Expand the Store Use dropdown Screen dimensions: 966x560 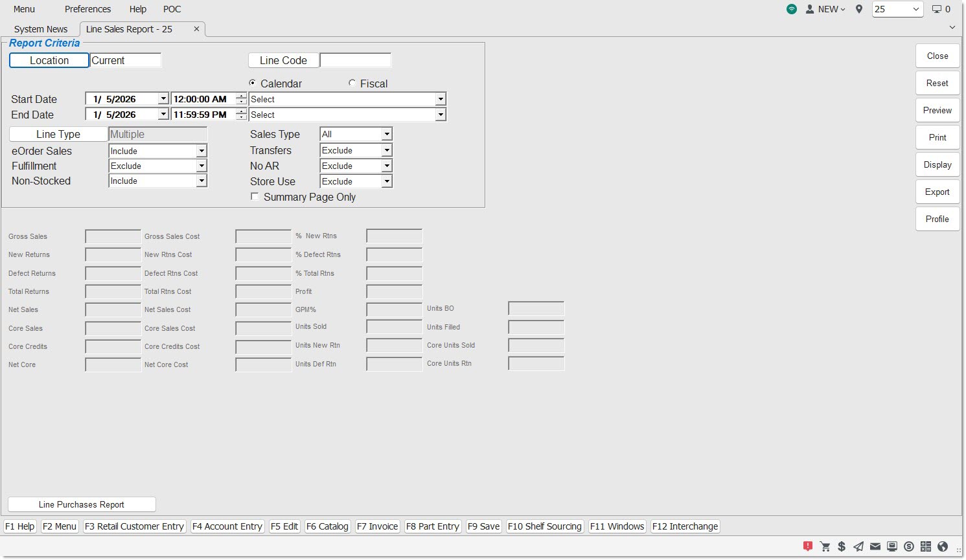tap(387, 182)
